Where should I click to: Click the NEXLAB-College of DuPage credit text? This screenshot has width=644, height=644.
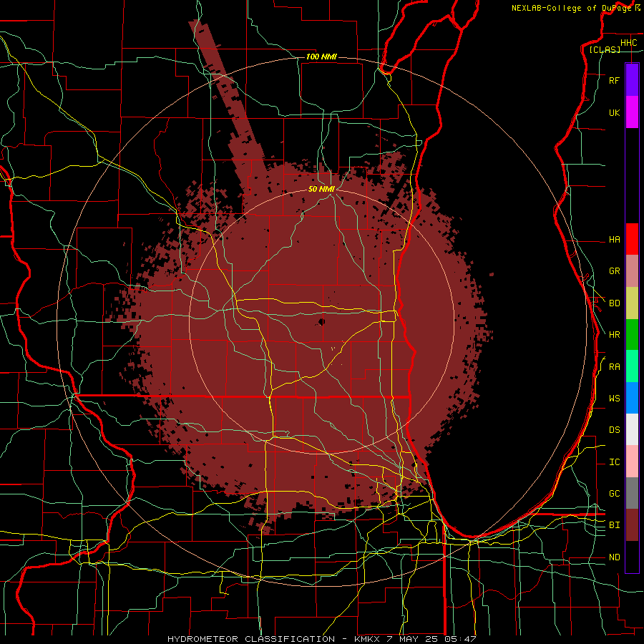571,8
